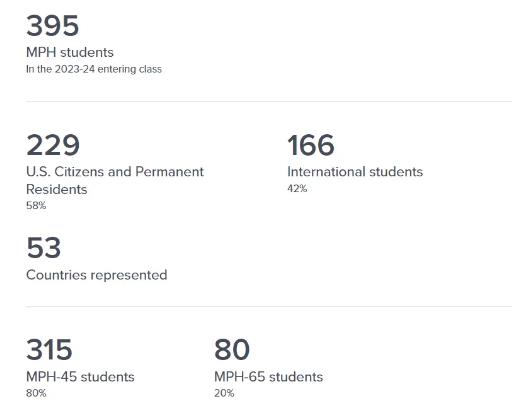Click the 2023-24 entering class subtitle
Screen dimensions: 512x405
tap(94, 69)
